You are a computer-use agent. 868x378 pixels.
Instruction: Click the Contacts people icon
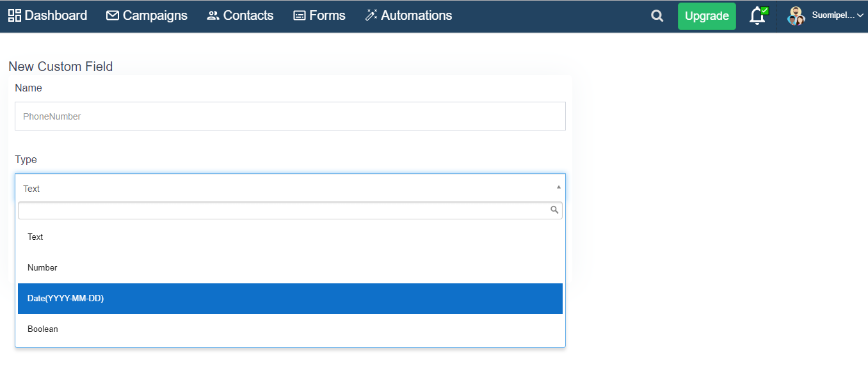[x=213, y=15]
